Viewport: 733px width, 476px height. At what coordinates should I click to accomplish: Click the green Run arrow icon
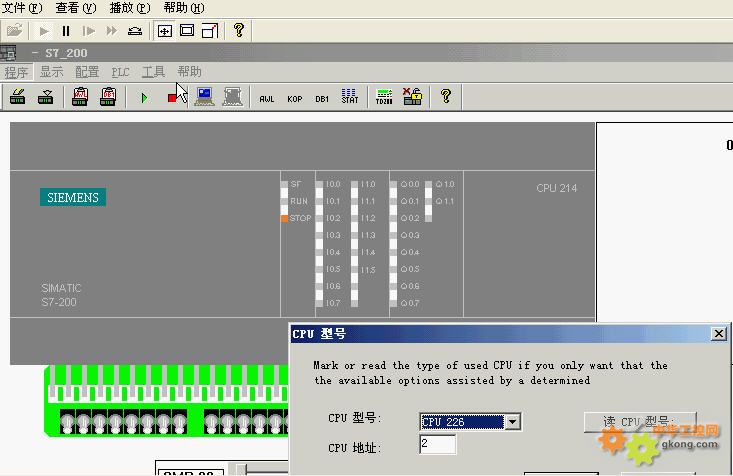pyautogui.click(x=144, y=98)
